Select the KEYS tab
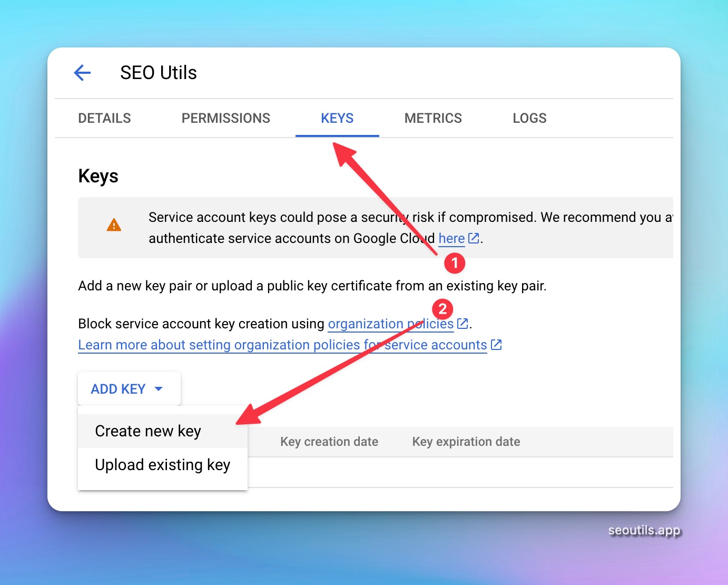 pyautogui.click(x=337, y=118)
